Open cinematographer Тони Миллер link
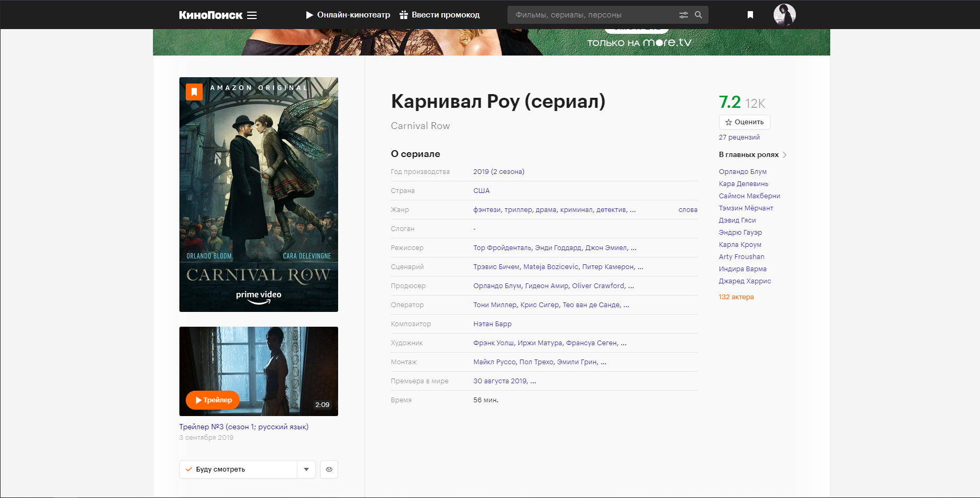This screenshot has width=980, height=498. (x=495, y=305)
